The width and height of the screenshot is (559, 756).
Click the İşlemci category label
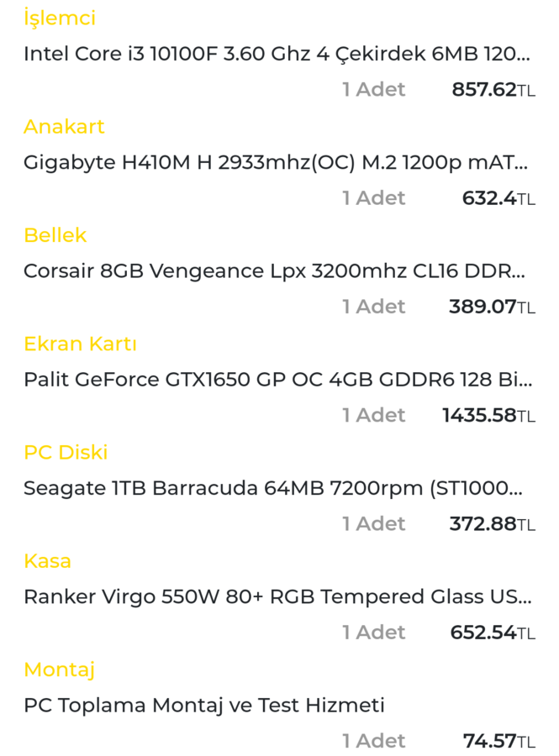pyautogui.click(x=60, y=18)
